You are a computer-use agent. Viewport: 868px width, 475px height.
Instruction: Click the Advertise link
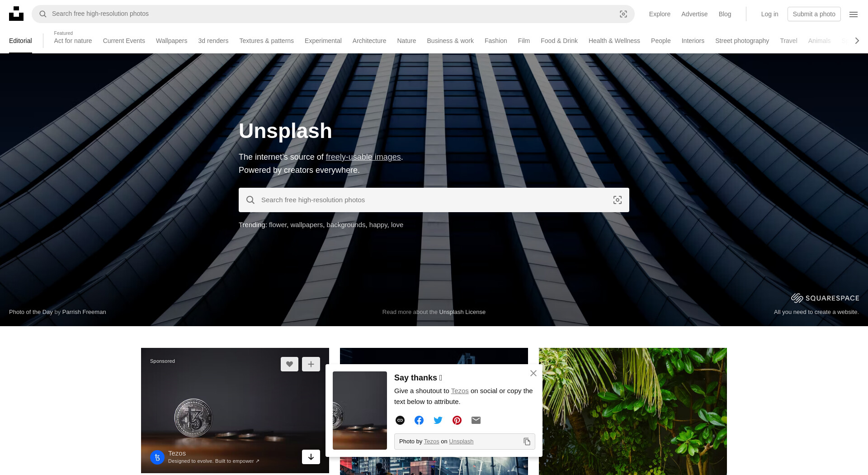click(x=694, y=14)
